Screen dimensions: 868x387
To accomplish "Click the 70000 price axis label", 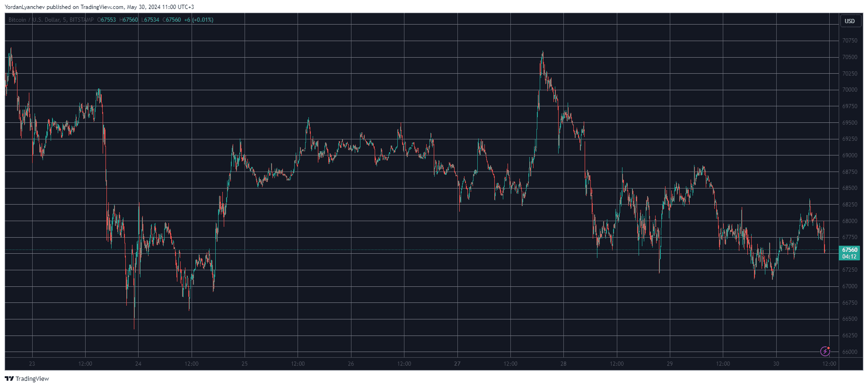I will 850,90.
